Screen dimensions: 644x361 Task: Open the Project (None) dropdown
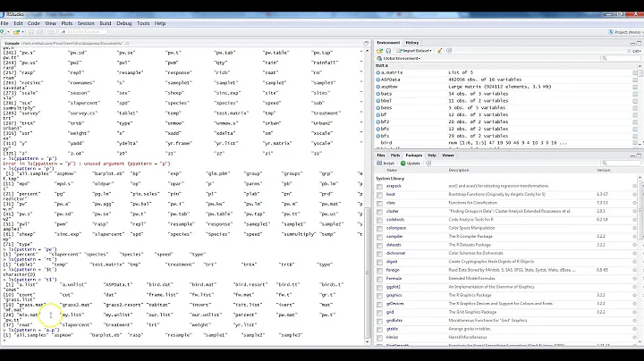point(625,32)
